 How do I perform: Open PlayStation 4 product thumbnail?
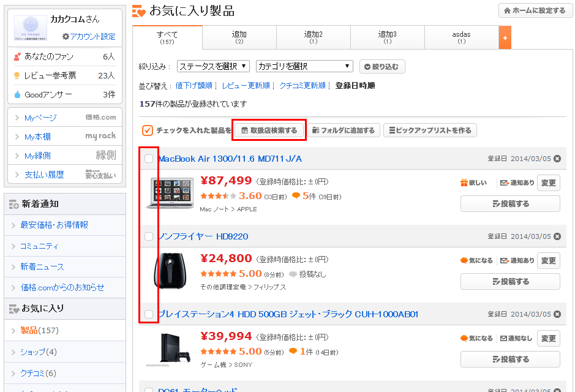[168, 350]
